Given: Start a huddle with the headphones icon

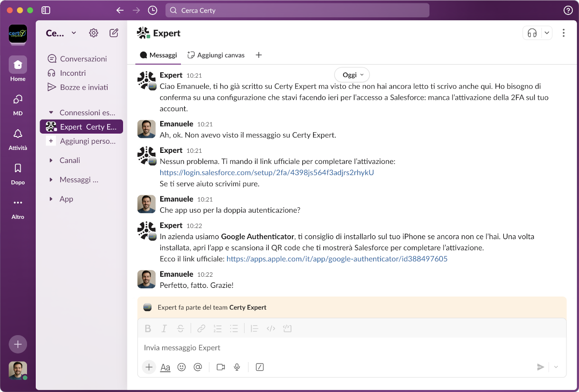Looking at the screenshot, I should click(x=532, y=33).
